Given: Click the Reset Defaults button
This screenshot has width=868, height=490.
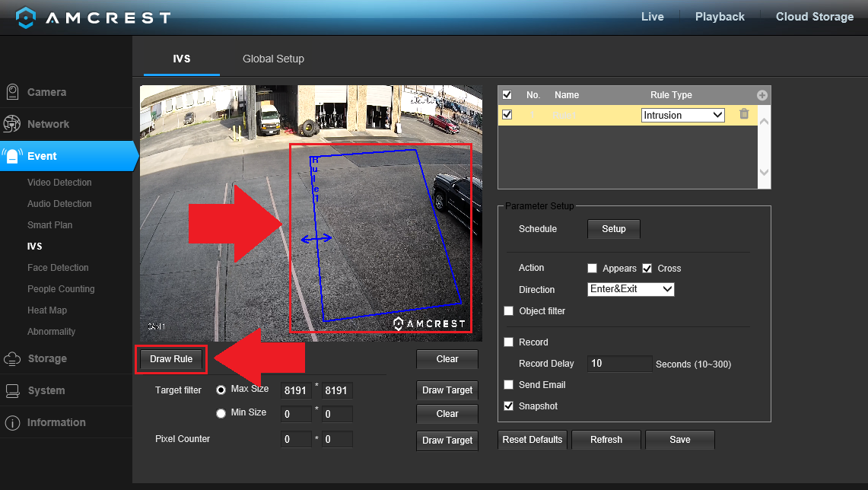Looking at the screenshot, I should (532, 440).
